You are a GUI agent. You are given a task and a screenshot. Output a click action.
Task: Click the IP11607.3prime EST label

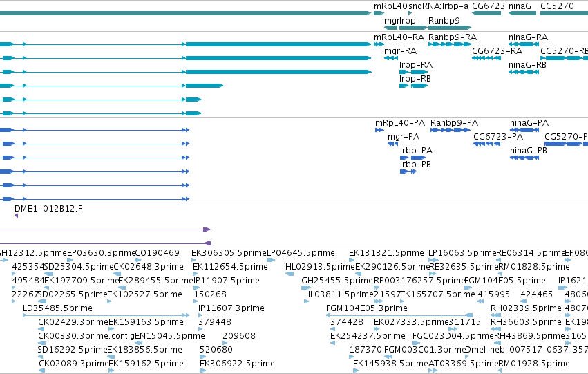click(x=231, y=308)
